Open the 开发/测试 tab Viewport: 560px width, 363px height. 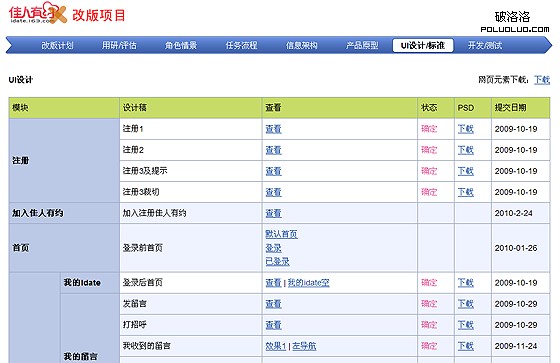pyautogui.click(x=485, y=45)
